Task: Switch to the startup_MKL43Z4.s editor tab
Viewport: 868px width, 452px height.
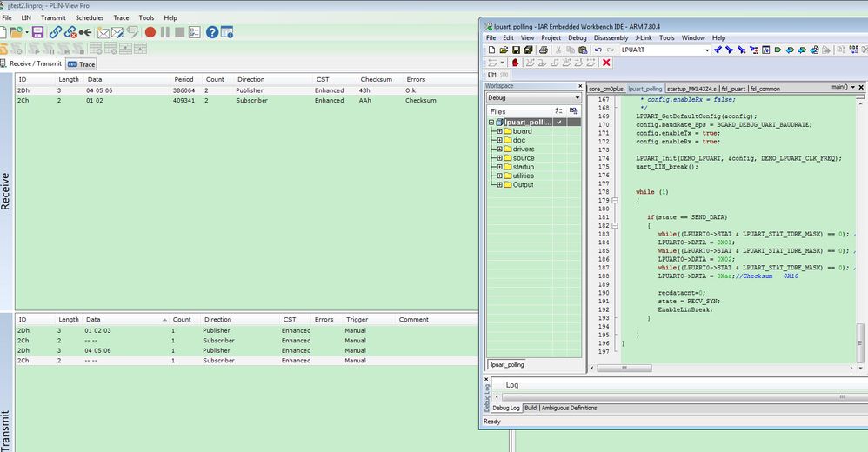Action: pyautogui.click(x=691, y=89)
